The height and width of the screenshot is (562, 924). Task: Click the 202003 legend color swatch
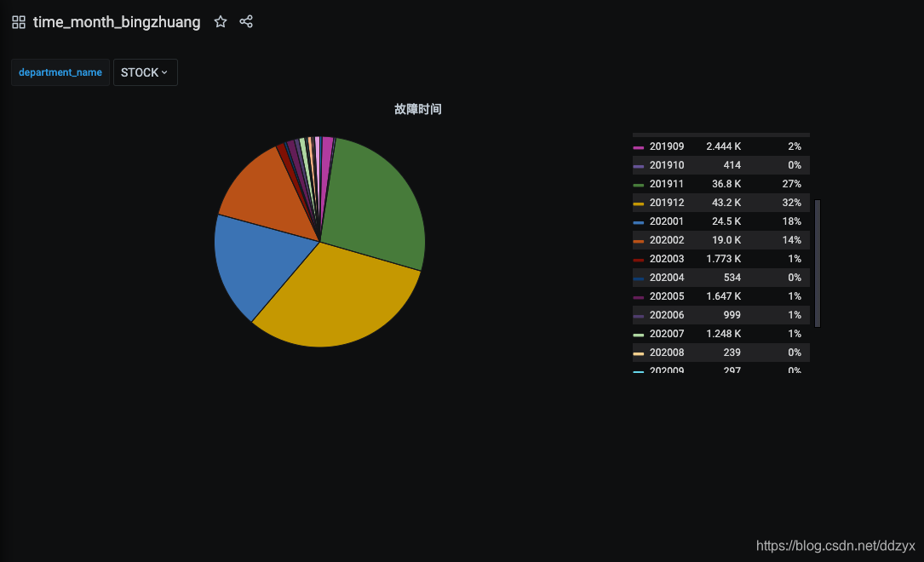click(x=638, y=260)
